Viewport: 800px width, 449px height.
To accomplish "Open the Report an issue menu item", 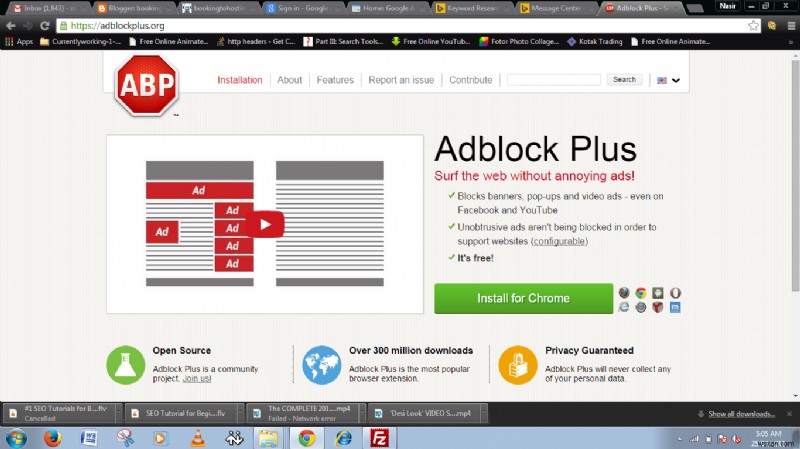I will click(401, 80).
